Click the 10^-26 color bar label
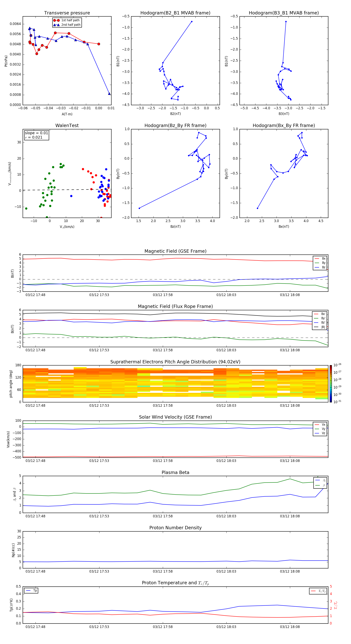 337,365
